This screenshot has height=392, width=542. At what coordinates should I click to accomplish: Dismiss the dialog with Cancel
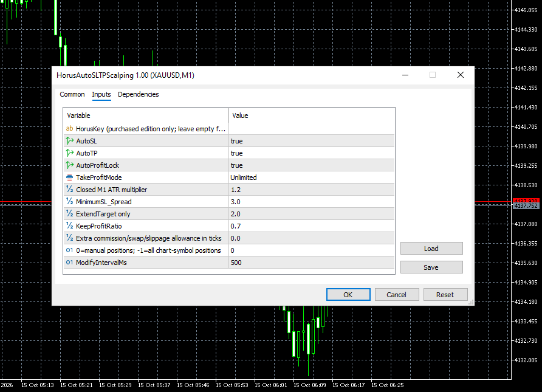click(x=397, y=295)
